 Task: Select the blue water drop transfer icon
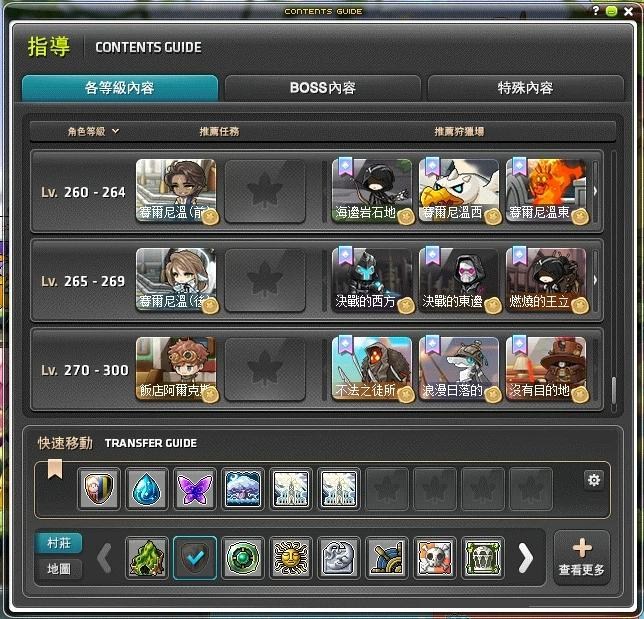click(x=147, y=489)
